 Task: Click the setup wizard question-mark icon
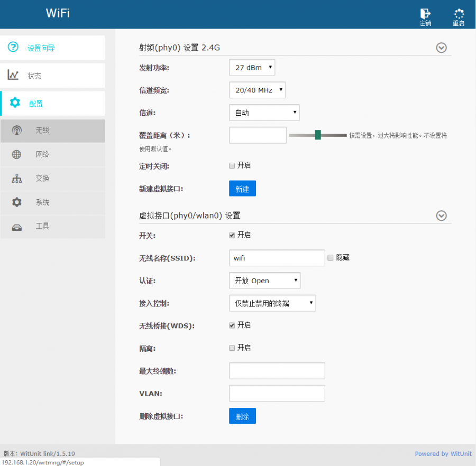[x=13, y=47]
